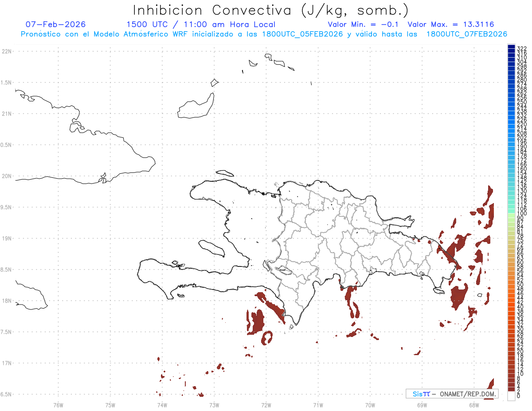Click "1500 UTC / 11:00 am Hora Local"

click(x=201, y=24)
